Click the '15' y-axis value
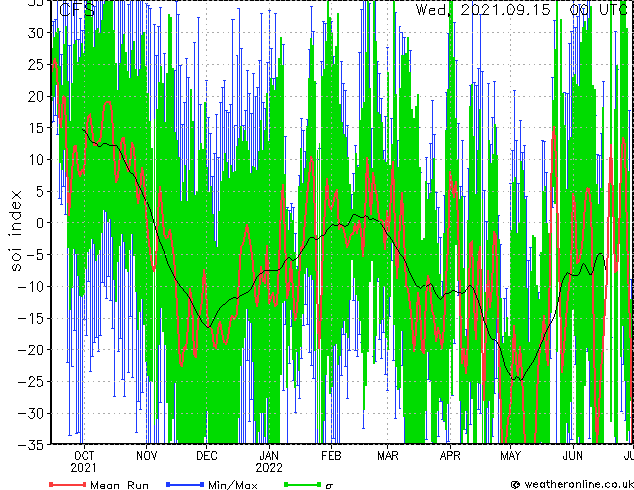 coord(36,128)
